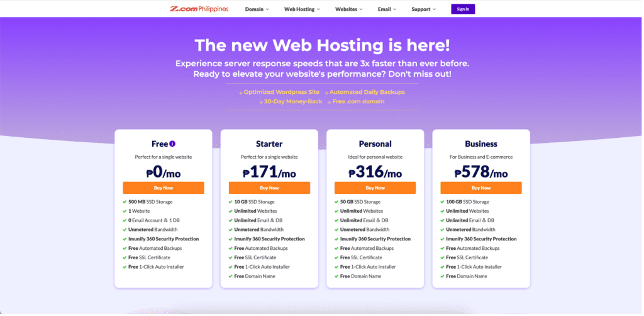Click 'Free Domain Name' in Business plan

coord(467,276)
